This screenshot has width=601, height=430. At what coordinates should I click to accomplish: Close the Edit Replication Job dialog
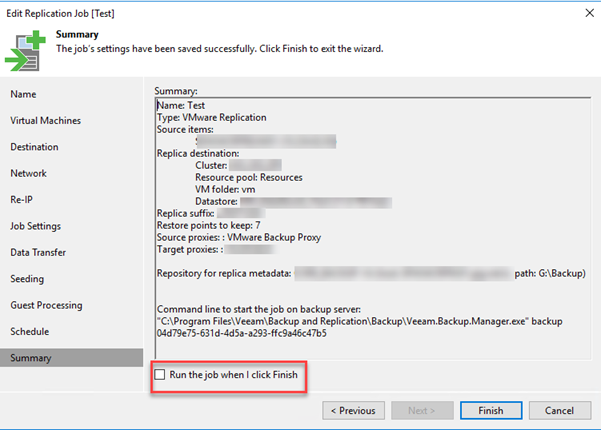pos(590,13)
